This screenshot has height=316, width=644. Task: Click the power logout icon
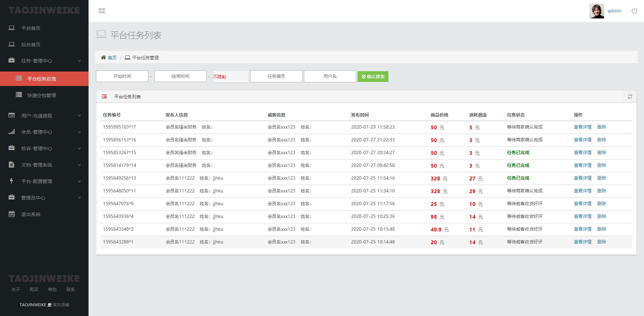[x=634, y=11]
